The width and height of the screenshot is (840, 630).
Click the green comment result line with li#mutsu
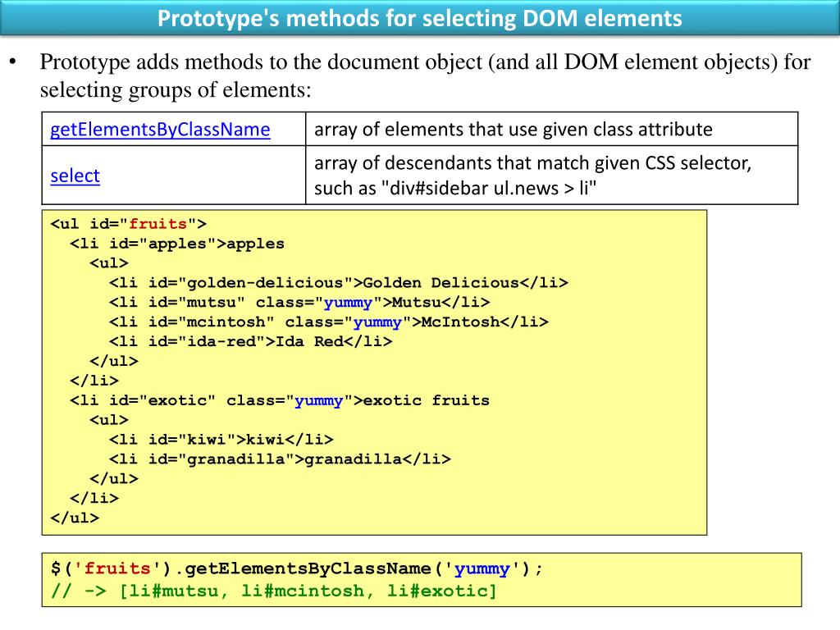tap(274, 591)
